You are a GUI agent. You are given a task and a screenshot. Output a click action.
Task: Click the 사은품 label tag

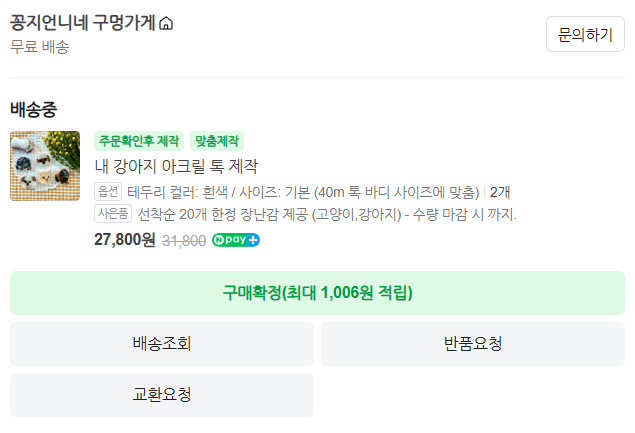113,213
